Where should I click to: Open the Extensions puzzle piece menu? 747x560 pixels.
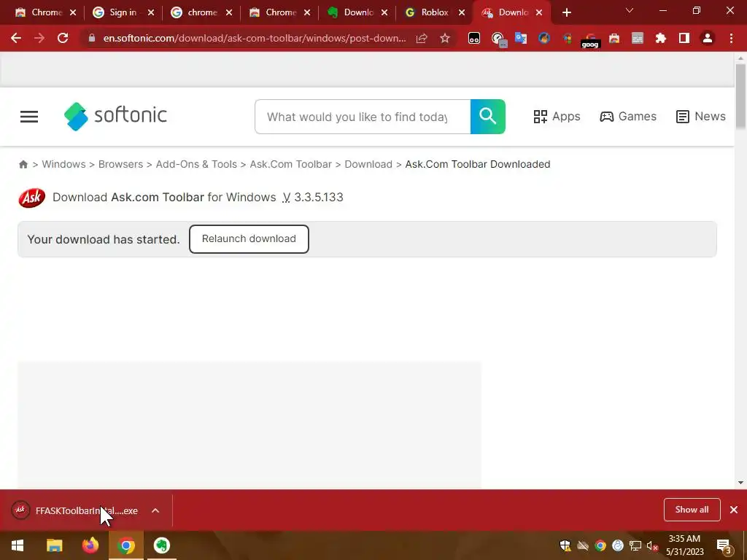(661, 38)
